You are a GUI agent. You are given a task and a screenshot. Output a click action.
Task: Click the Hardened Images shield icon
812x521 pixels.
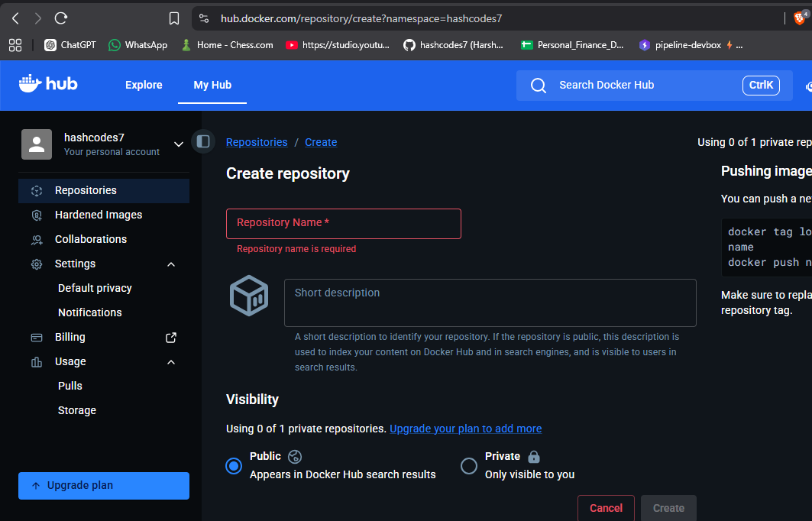coord(36,215)
